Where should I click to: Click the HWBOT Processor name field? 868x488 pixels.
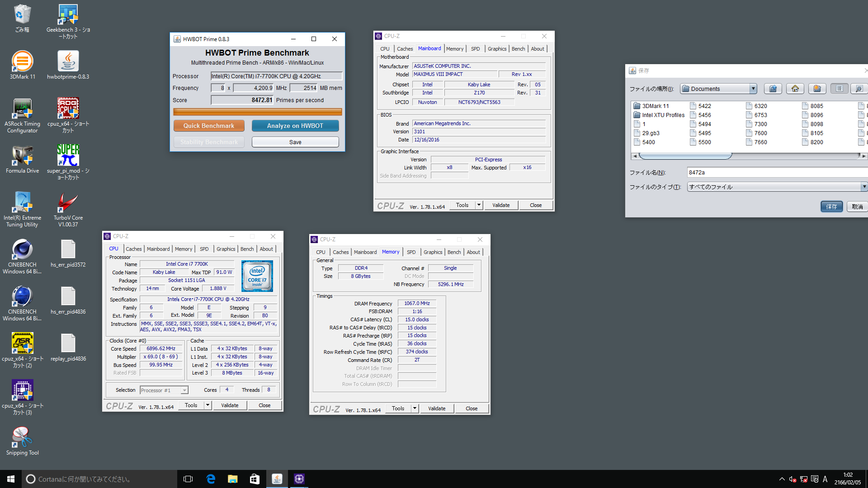(x=276, y=76)
